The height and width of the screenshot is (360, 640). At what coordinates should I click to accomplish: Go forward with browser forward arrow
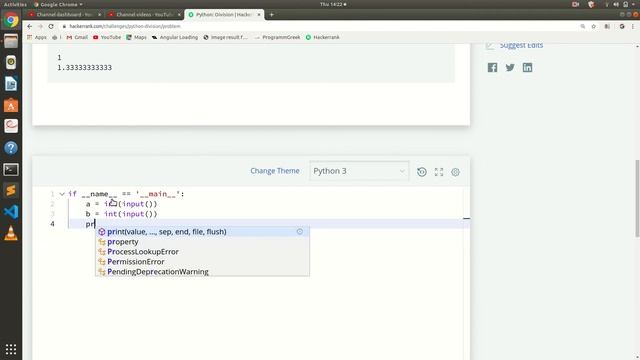[40, 26]
